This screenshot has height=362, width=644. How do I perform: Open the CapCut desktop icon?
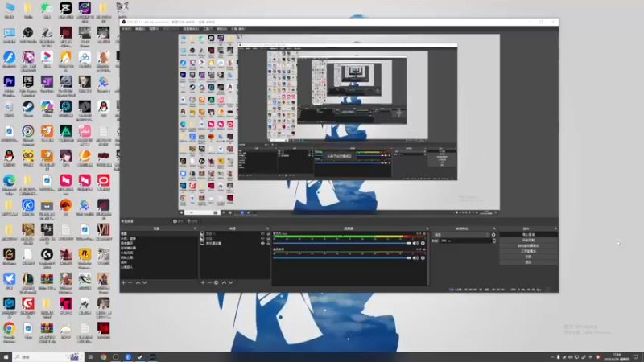click(x=66, y=10)
